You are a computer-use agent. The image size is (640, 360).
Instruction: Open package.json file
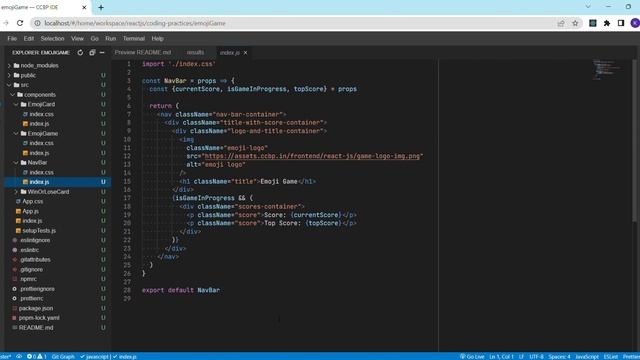tap(36, 308)
